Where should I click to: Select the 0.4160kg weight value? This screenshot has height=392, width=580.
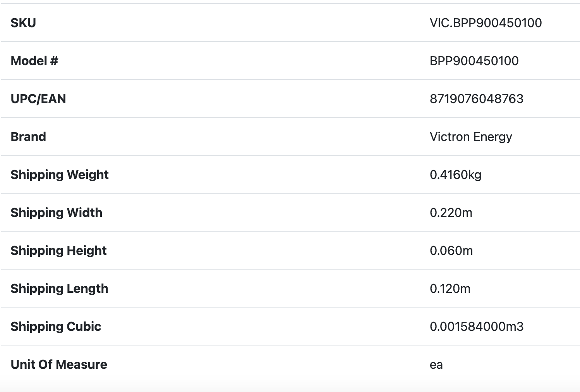(455, 175)
